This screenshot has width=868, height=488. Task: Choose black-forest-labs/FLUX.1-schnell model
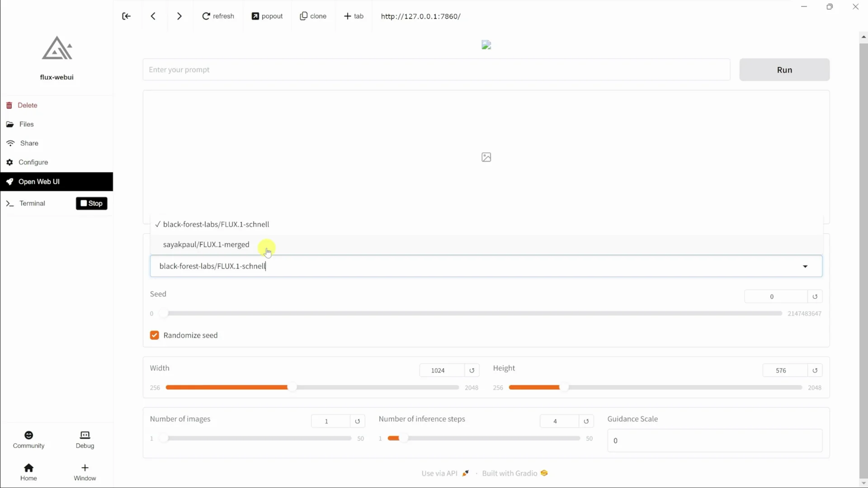pos(216,224)
